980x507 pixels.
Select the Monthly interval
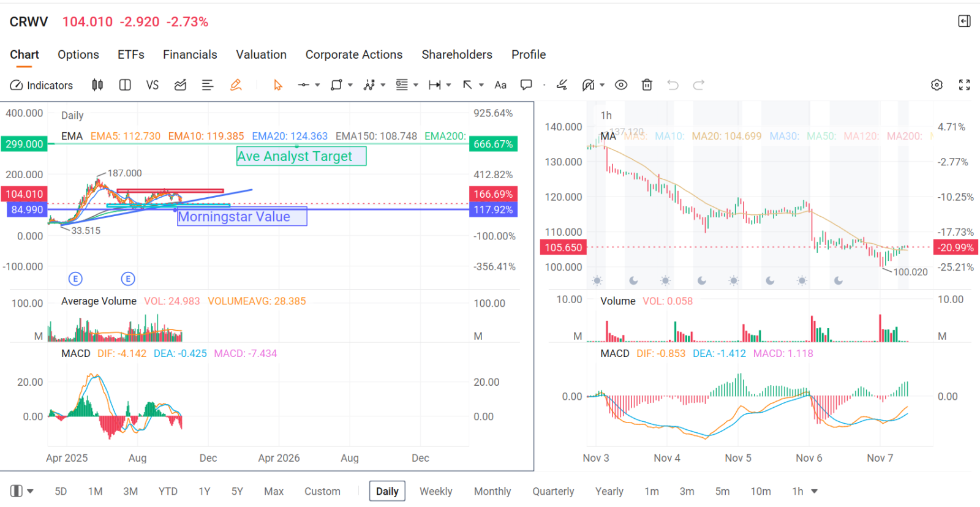tap(492, 491)
